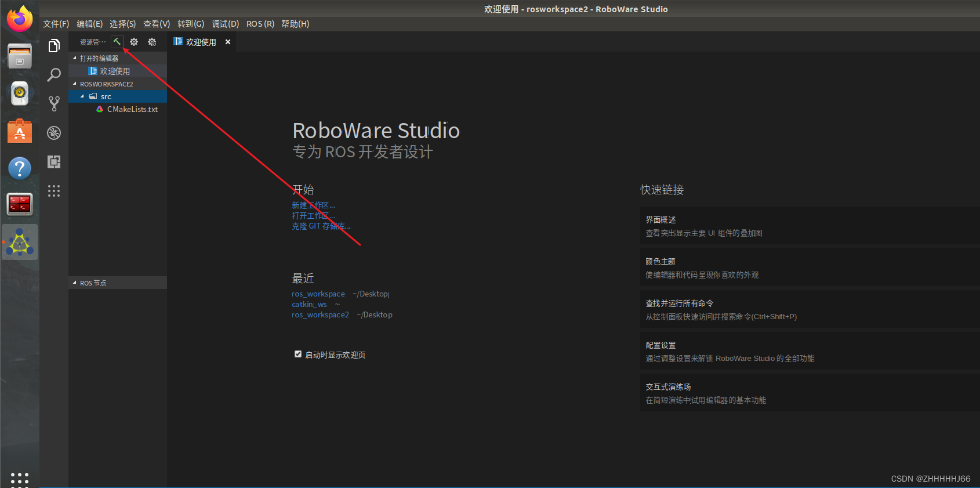Screen dimensions: 980x488
Task: Click the 新建工作区 link
Action: [313, 205]
